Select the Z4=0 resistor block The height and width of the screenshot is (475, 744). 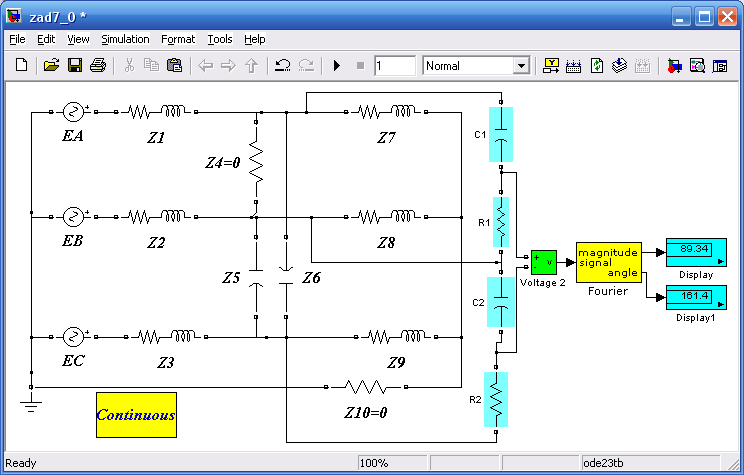[x=256, y=162]
